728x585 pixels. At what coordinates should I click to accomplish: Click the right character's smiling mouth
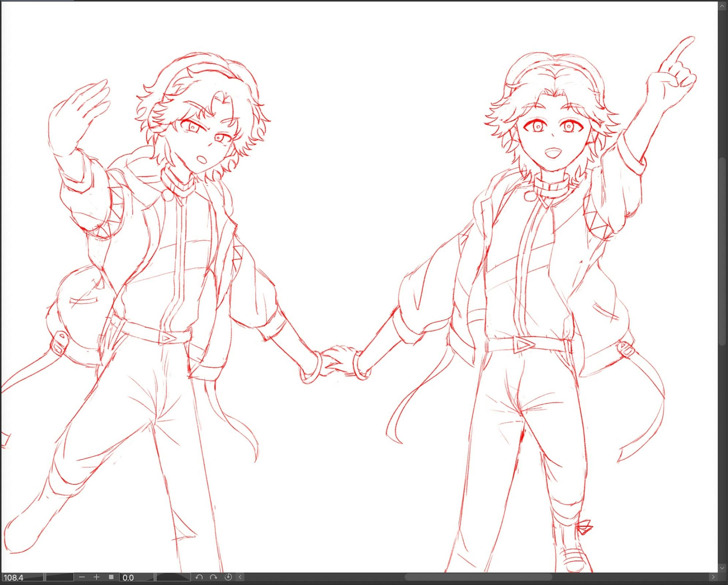pos(553,153)
